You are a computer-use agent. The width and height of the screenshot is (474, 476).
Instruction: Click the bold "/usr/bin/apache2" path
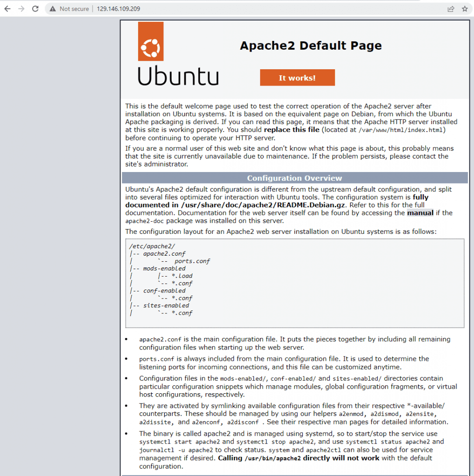(273, 458)
